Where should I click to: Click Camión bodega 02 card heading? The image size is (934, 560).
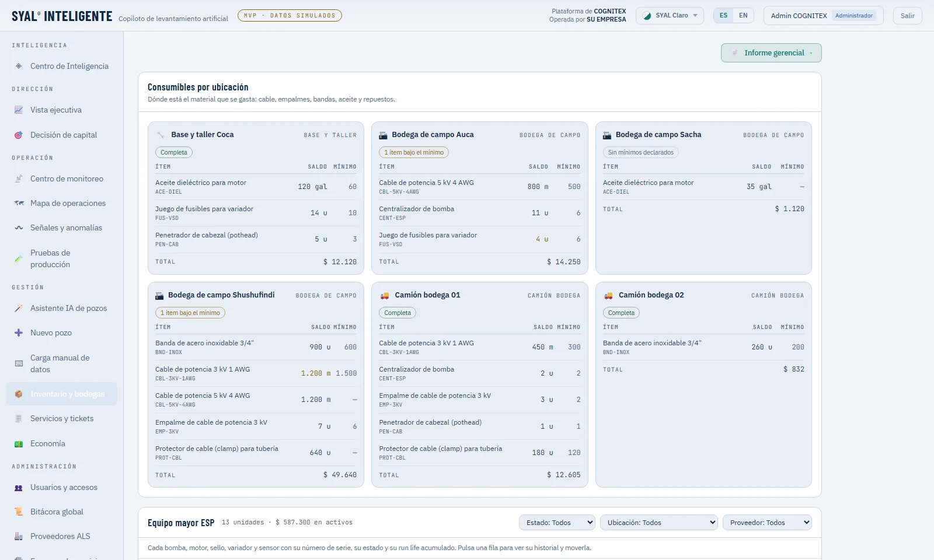(x=651, y=295)
